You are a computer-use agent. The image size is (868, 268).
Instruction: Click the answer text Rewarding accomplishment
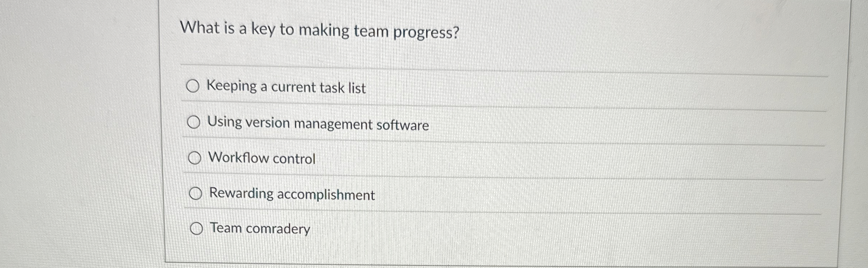click(292, 195)
